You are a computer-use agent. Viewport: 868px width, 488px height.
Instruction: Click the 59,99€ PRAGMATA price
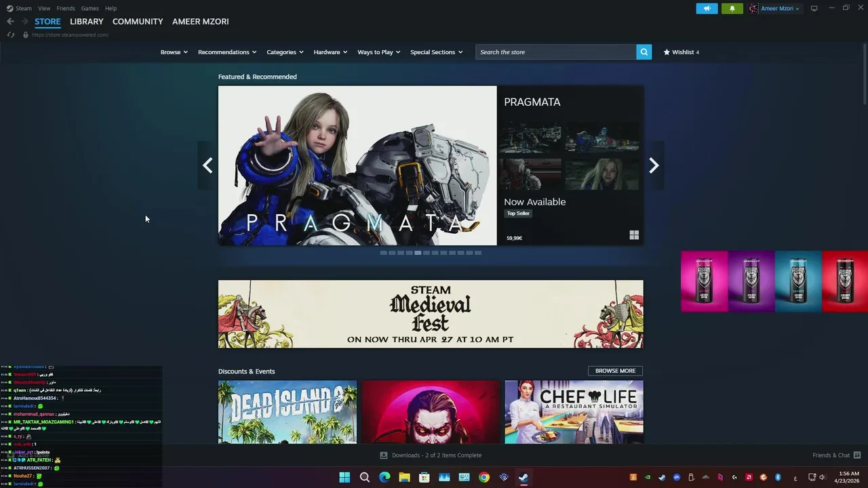(x=514, y=238)
